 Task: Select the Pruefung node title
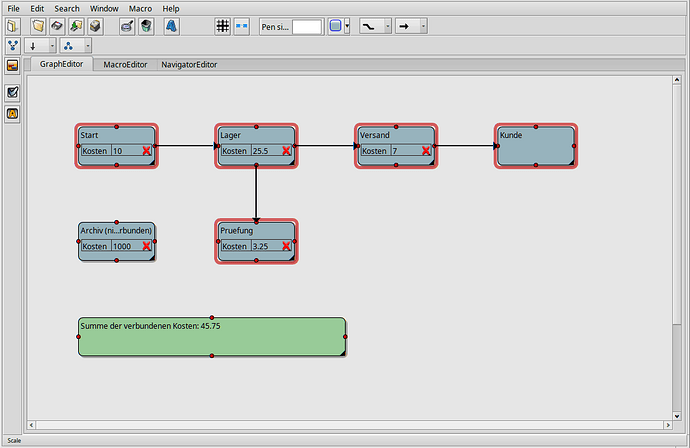click(x=236, y=231)
